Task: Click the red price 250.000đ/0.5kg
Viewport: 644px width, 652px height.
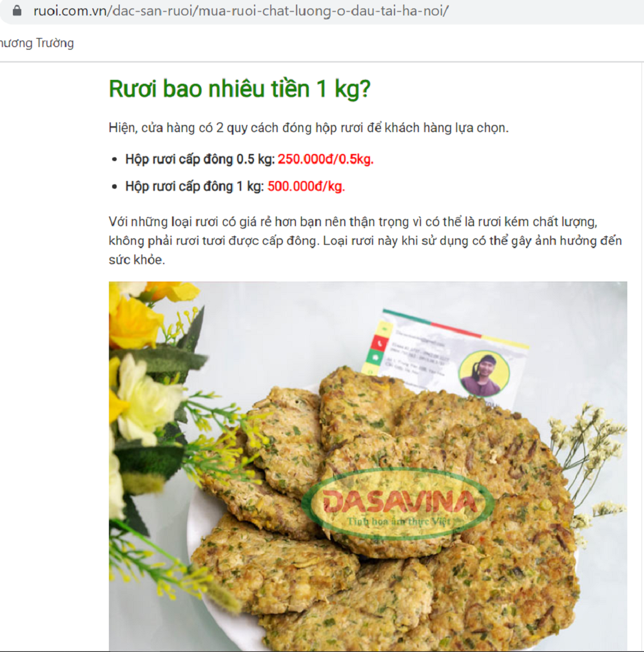Action: coord(326,159)
